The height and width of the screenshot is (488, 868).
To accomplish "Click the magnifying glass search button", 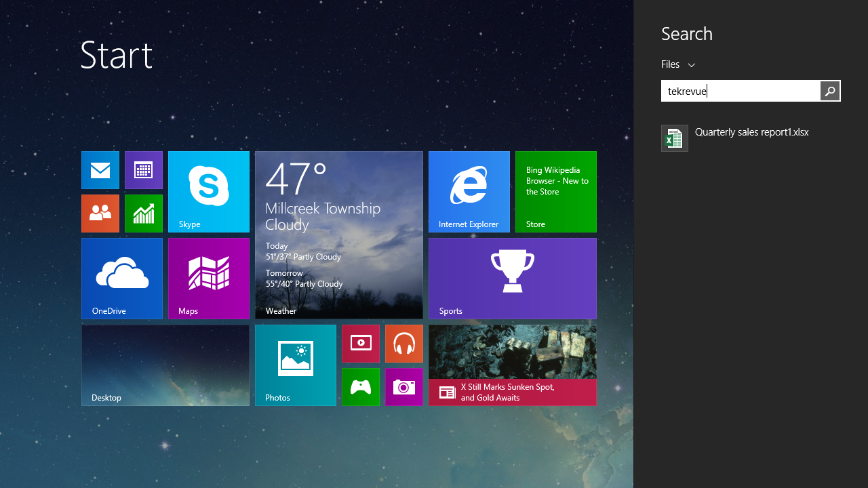I will (830, 91).
